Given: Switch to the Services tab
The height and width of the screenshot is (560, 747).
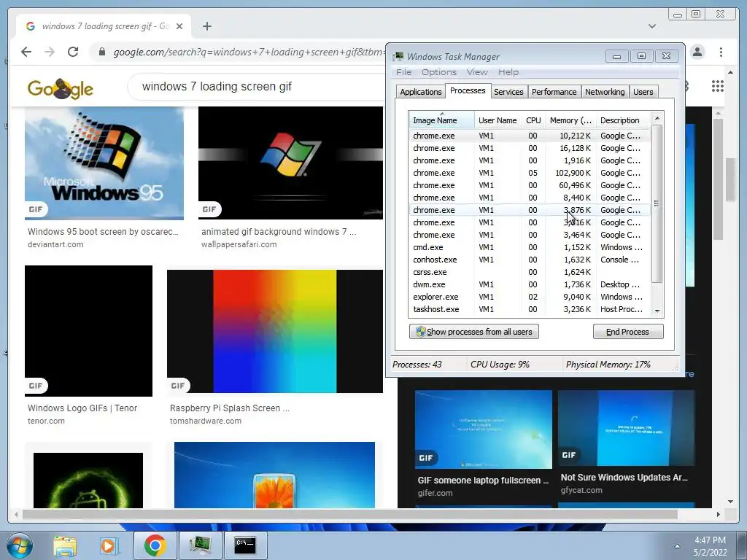Looking at the screenshot, I should click(x=508, y=92).
